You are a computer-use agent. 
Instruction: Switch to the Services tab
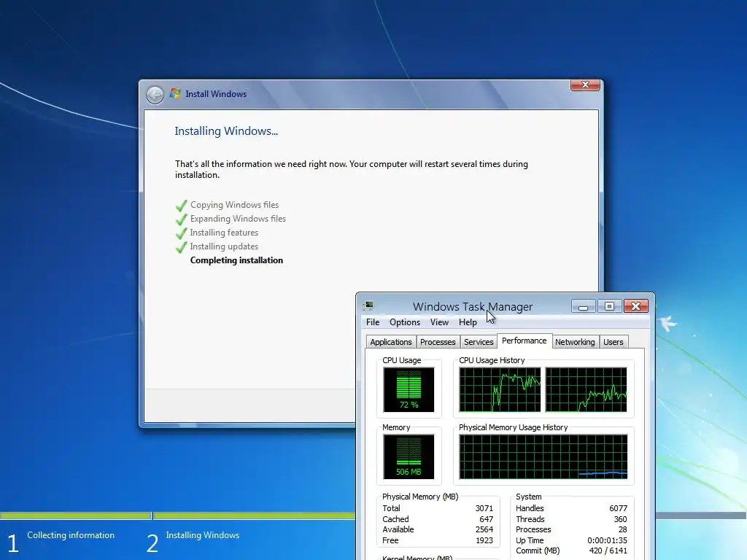pos(479,342)
